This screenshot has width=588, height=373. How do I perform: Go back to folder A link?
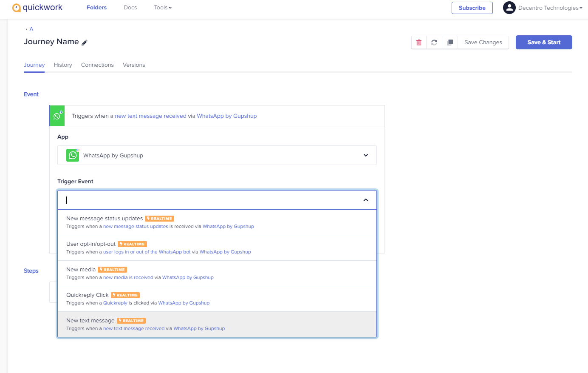29,29
